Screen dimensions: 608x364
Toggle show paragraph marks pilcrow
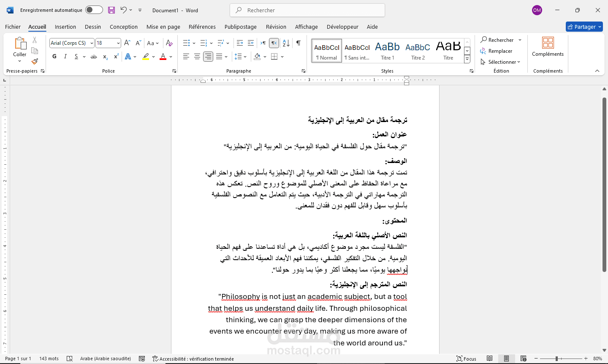(x=299, y=43)
